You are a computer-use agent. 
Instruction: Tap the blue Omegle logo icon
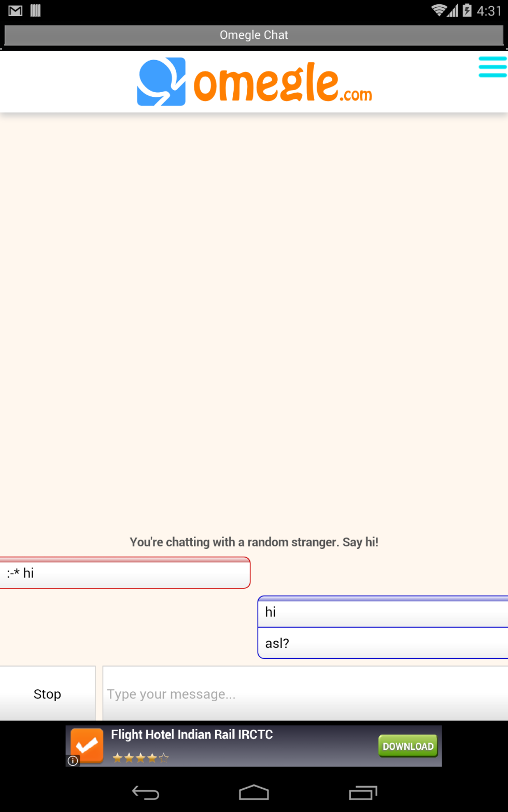pos(161,82)
